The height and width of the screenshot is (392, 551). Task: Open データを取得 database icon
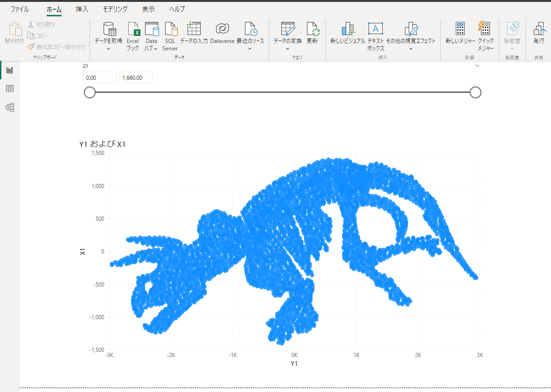coord(109,29)
